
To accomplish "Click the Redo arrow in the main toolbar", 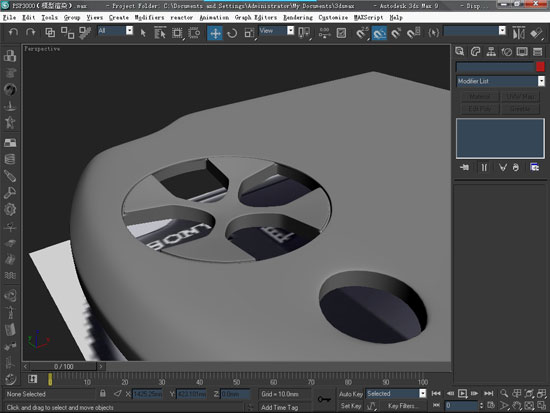I will 31,33.
